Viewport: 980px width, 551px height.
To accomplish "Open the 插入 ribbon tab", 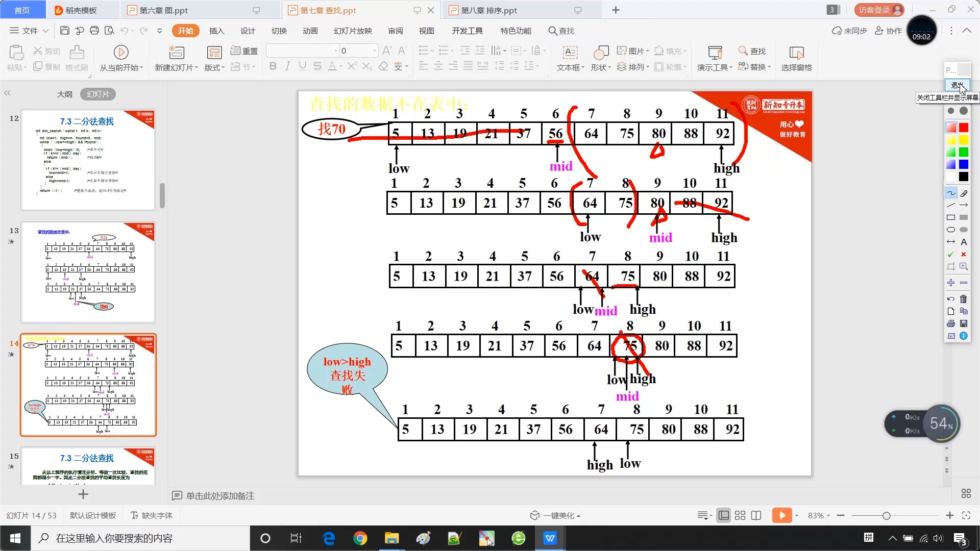I will [x=216, y=31].
